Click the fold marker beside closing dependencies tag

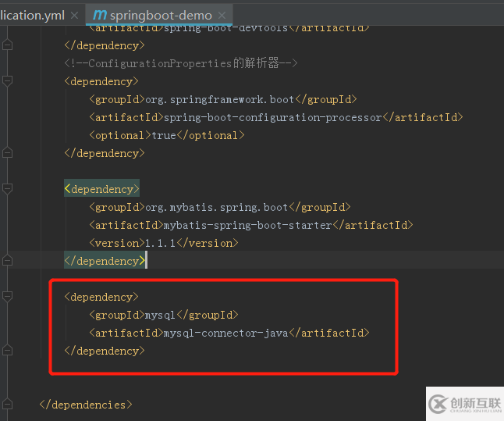coord(8,405)
